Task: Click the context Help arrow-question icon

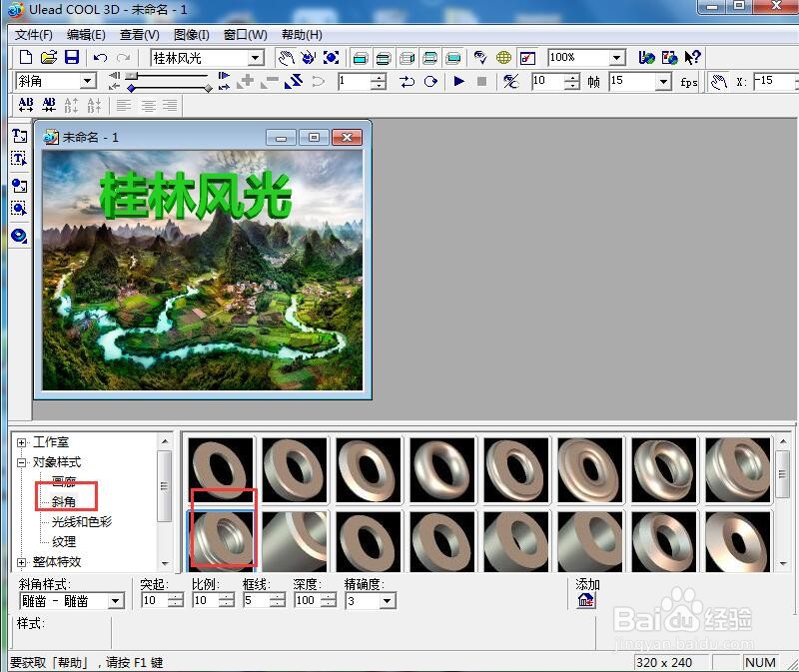Action: [692, 58]
